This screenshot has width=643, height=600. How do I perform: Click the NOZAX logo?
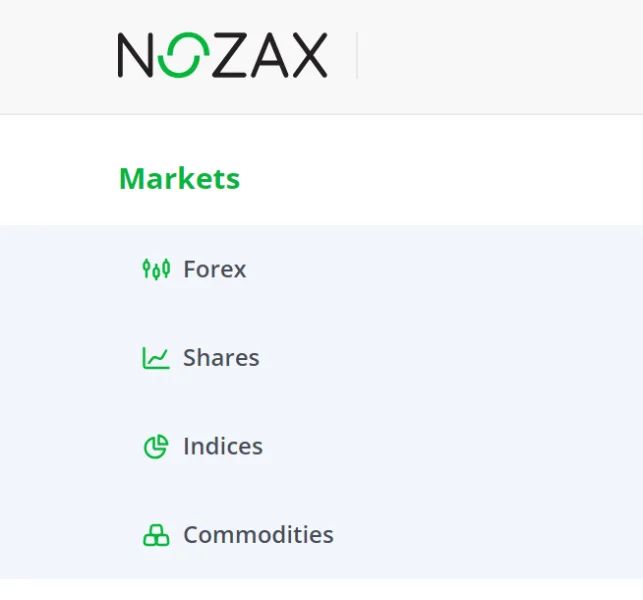222,55
